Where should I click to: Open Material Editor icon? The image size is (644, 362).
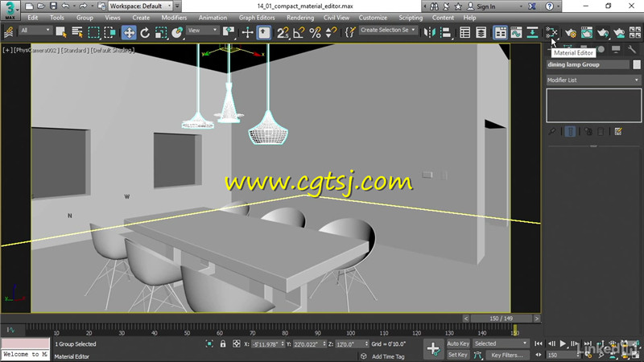551,32
